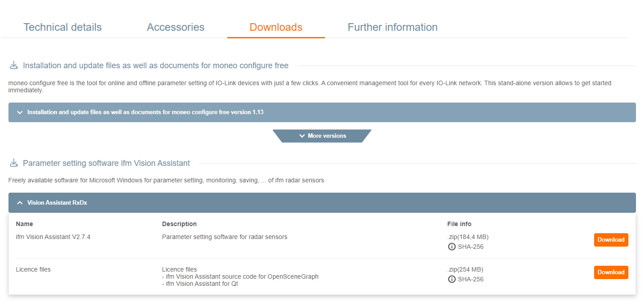Click the 'Parameter setting software for radar sensors' description
Image resolution: width=644 pixels, height=305 pixels.
tap(225, 237)
